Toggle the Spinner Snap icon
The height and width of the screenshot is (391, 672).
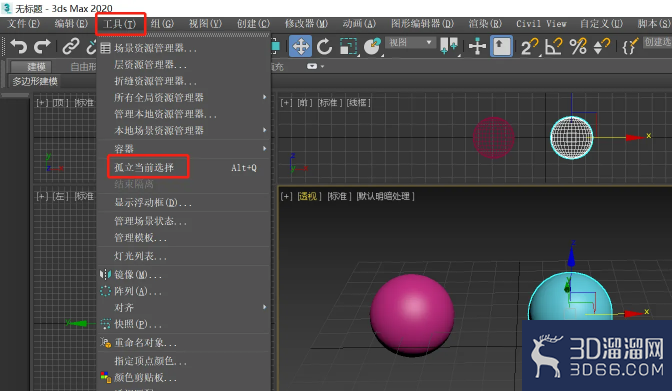(x=601, y=46)
